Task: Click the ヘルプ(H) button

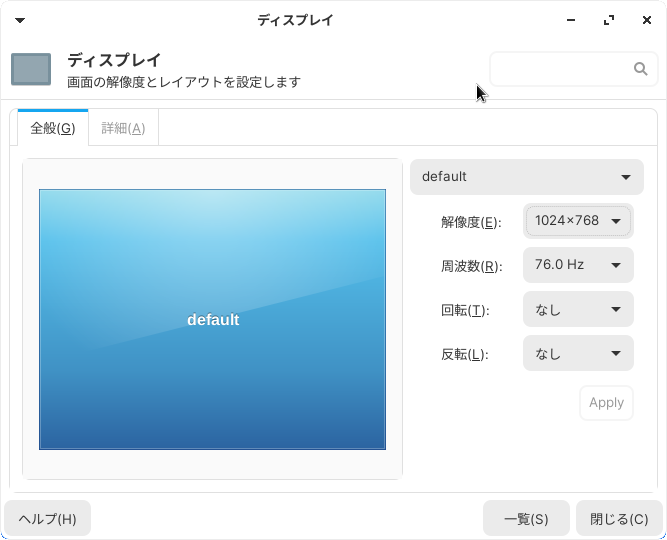Action: (47, 518)
